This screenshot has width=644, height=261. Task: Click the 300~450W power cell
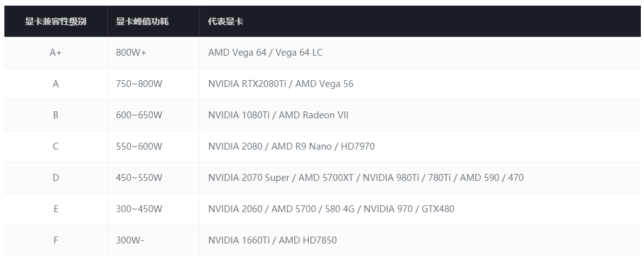tap(139, 209)
